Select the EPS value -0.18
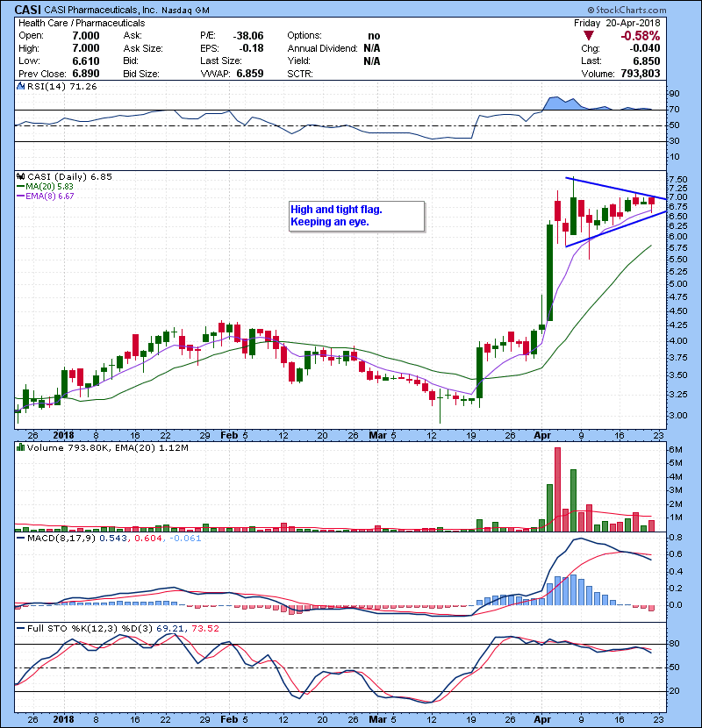This screenshot has height=728, width=702. (x=251, y=48)
